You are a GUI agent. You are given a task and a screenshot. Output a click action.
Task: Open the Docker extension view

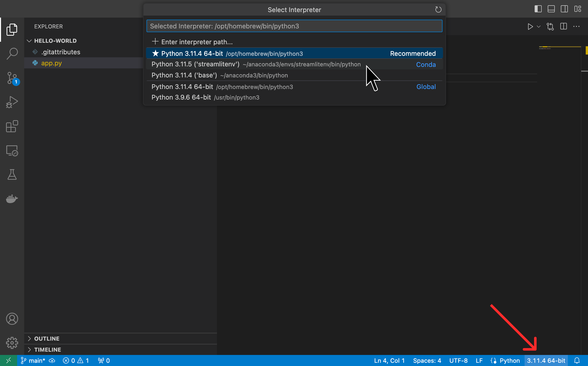tap(12, 199)
